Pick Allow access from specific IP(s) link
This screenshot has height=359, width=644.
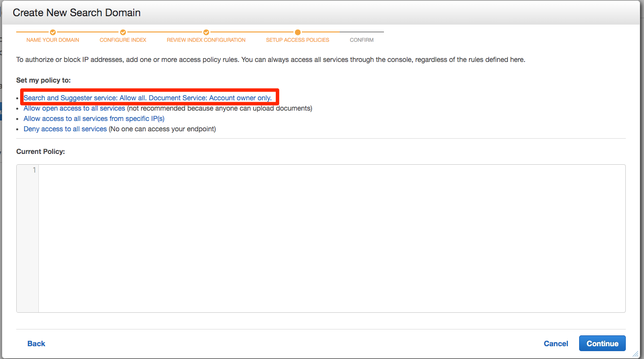(x=94, y=119)
